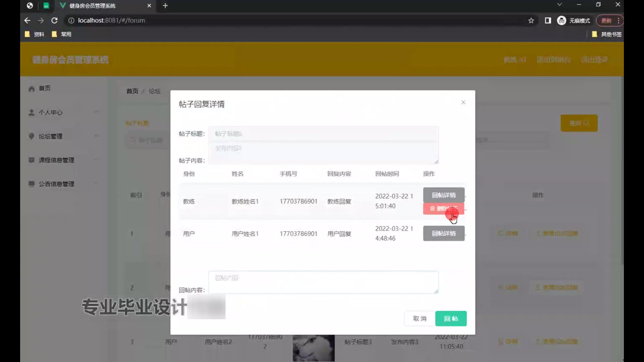Click the 无痕模式 incognito icon
The image size is (644, 362).
pyautogui.click(x=561, y=20)
